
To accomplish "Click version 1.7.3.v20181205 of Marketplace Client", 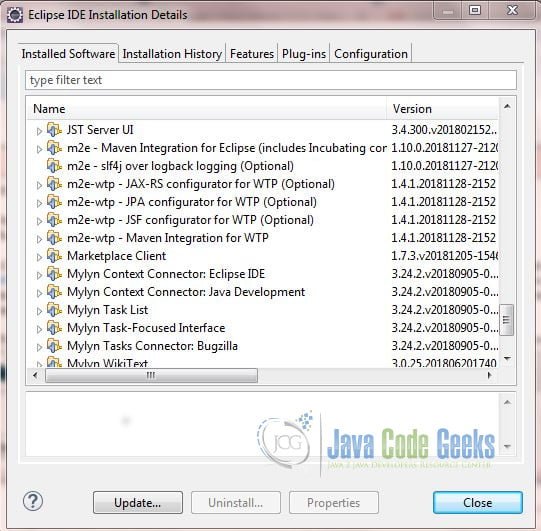I will (x=444, y=256).
